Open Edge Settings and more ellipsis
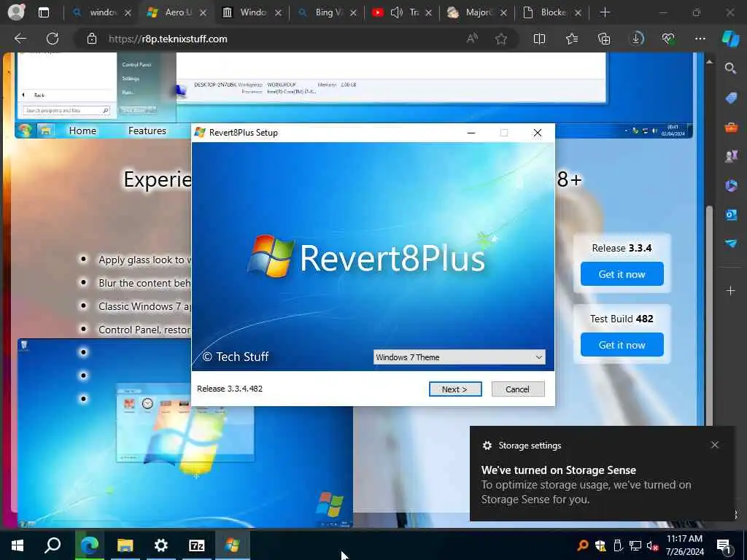This screenshot has width=747, height=560. (700, 39)
